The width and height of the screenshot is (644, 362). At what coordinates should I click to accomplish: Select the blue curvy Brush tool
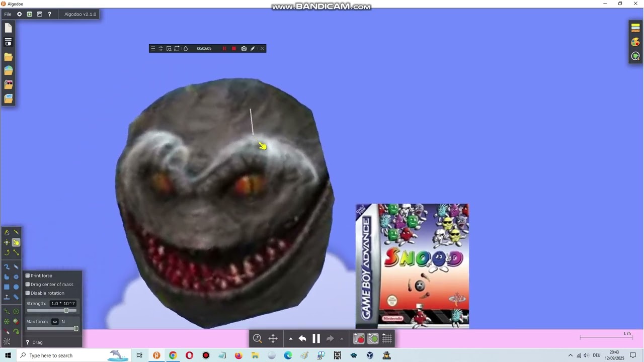pyautogui.click(x=7, y=267)
